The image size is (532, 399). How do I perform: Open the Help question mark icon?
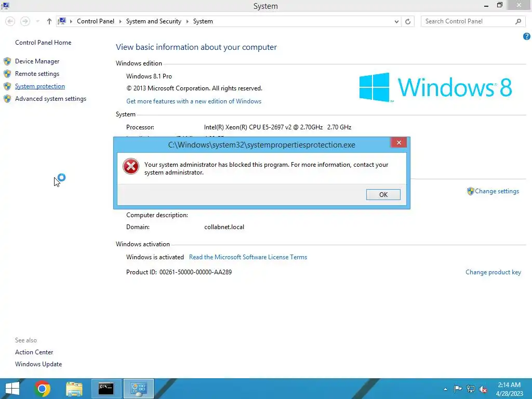tap(527, 36)
